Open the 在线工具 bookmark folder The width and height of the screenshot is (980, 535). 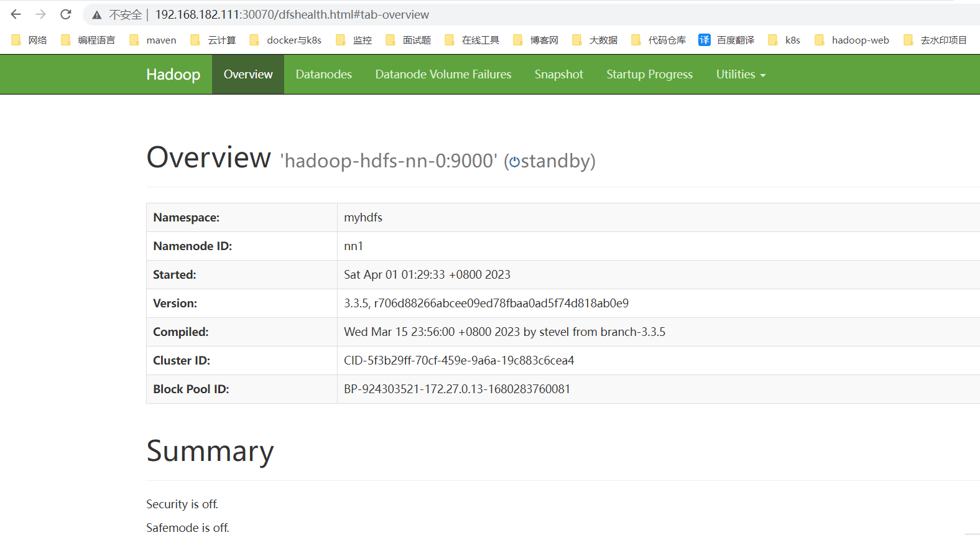[472, 40]
